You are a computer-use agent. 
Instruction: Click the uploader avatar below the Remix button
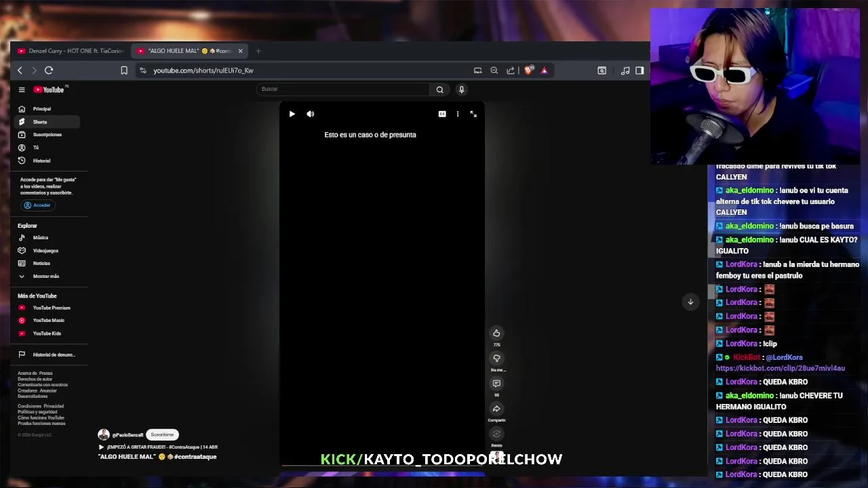pos(497,457)
